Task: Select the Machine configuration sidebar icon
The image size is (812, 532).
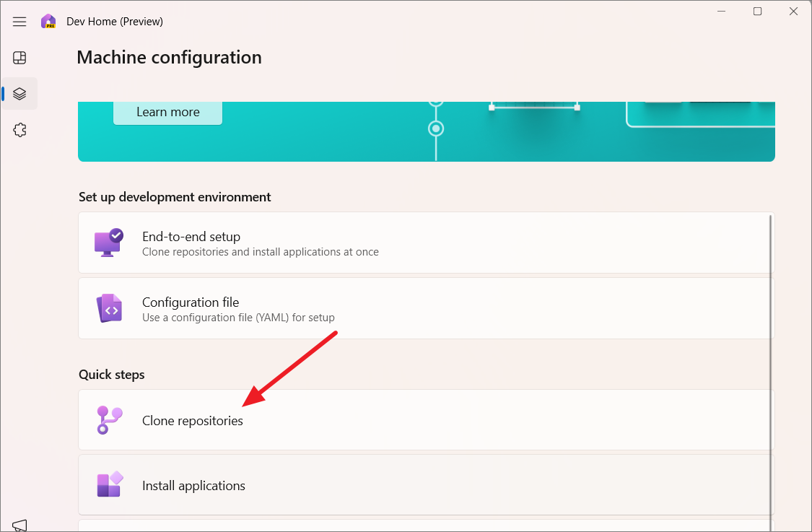Action: pos(19,94)
